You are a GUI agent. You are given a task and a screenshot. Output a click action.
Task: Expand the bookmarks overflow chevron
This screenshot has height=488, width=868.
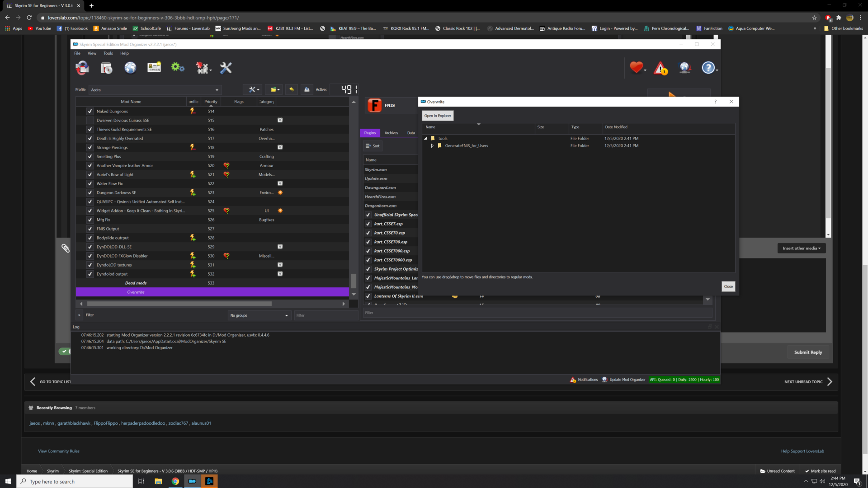815,28
